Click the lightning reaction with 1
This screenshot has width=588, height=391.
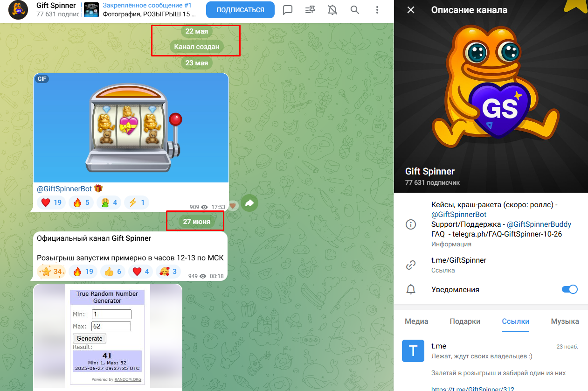137,202
